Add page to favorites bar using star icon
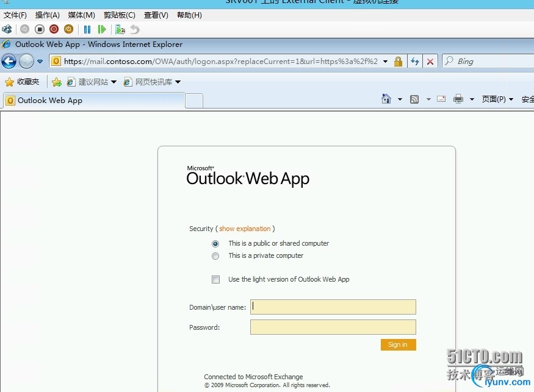534x392 pixels. tap(57, 82)
